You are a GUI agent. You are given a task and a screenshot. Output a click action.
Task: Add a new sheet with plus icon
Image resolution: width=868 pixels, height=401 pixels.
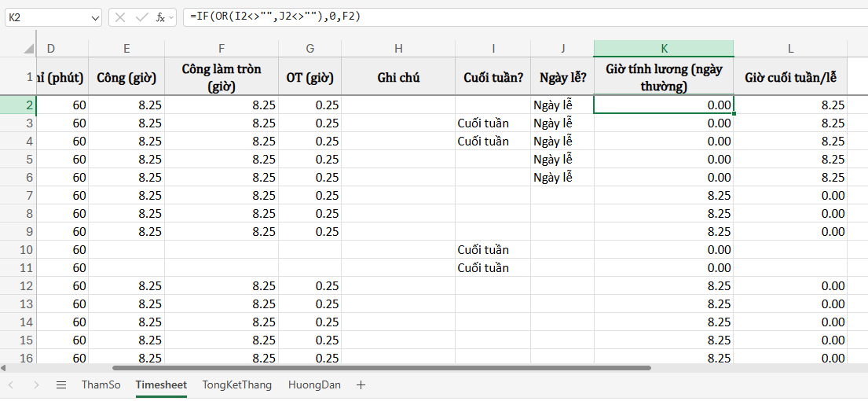[361, 384]
